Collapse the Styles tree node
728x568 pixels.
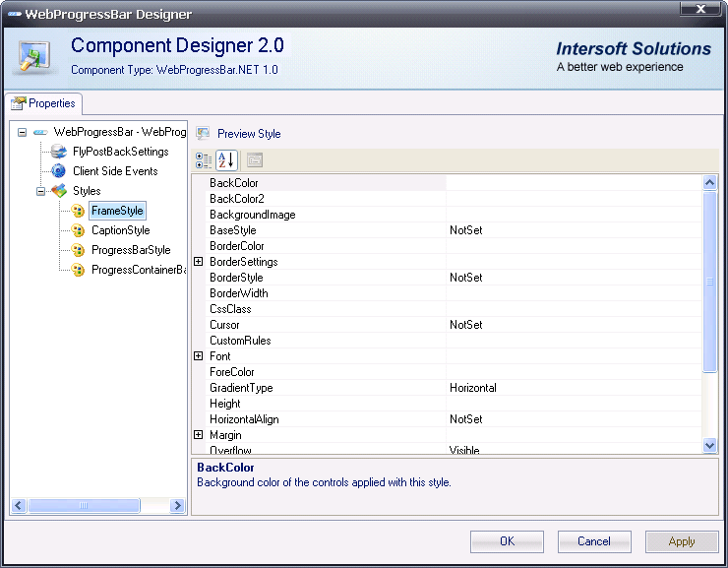pos(41,191)
